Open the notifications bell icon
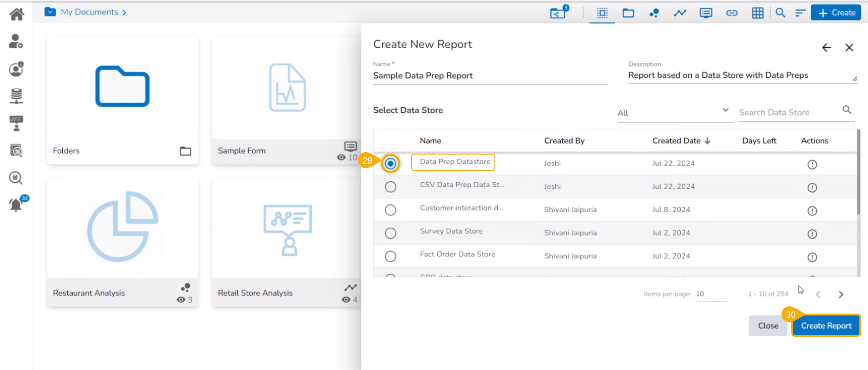The height and width of the screenshot is (370, 868). point(16,205)
